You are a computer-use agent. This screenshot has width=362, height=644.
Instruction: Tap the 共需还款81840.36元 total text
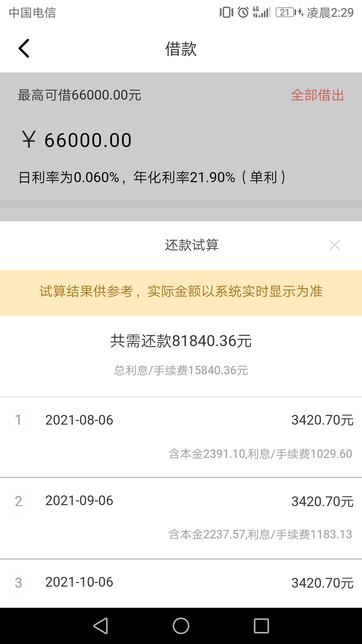(x=181, y=341)
